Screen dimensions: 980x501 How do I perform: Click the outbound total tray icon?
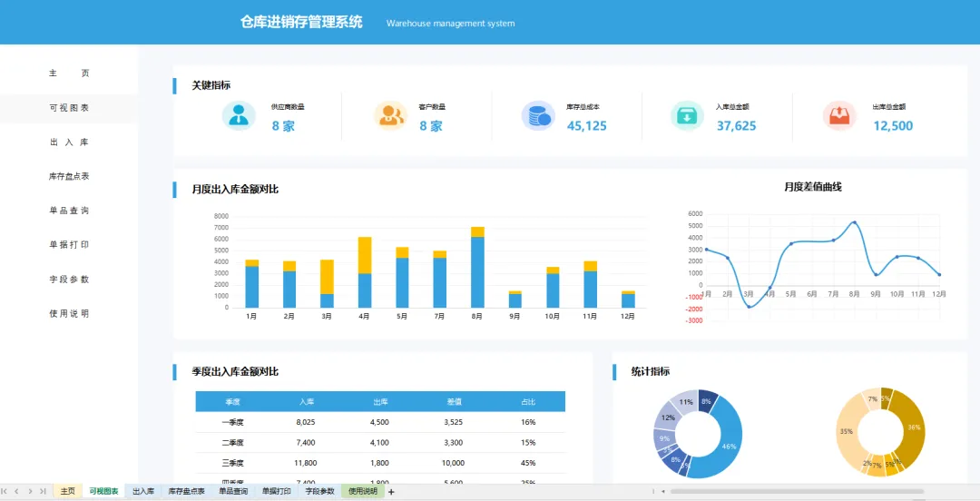tap(839, 115)
